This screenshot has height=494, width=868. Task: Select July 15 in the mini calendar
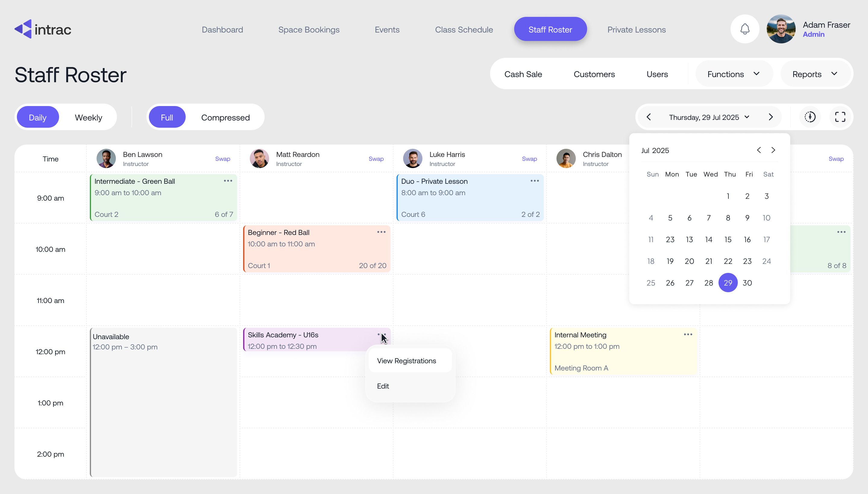pyautogui.click(x=728, y=239)
